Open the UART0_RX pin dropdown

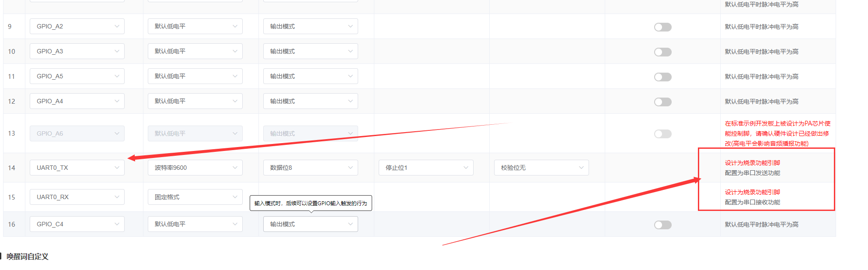77,197
